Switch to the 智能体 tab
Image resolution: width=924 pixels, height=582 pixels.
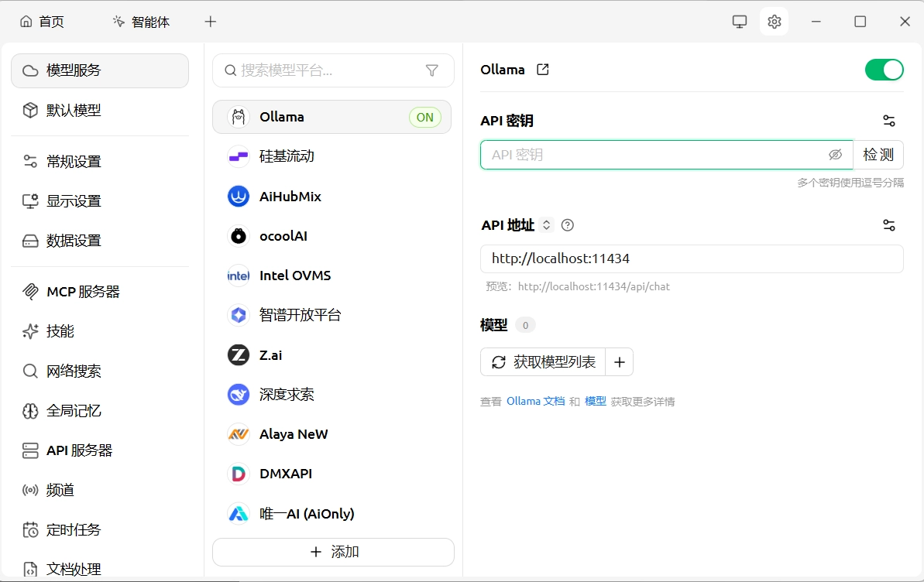pos(142,22)
